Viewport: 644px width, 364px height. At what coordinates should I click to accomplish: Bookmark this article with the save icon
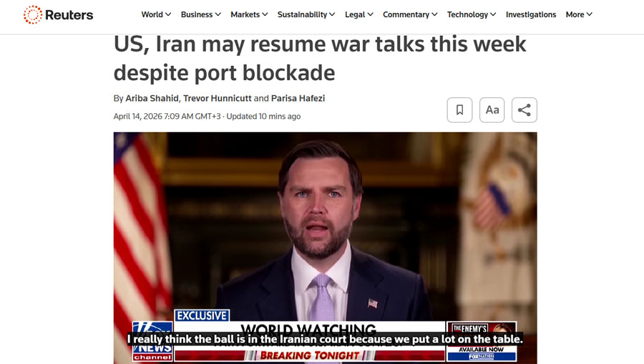[459, 110]
